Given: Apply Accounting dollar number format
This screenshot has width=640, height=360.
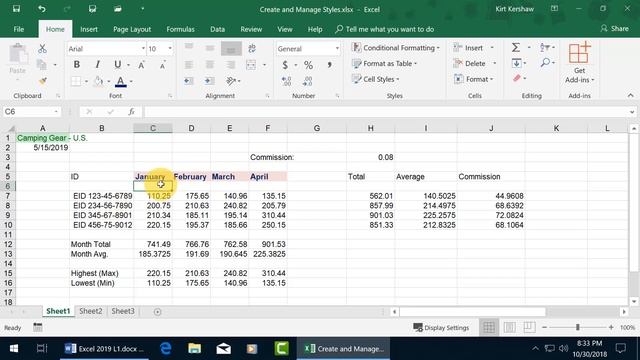Looking at the screenshot, I should point(285,65).
